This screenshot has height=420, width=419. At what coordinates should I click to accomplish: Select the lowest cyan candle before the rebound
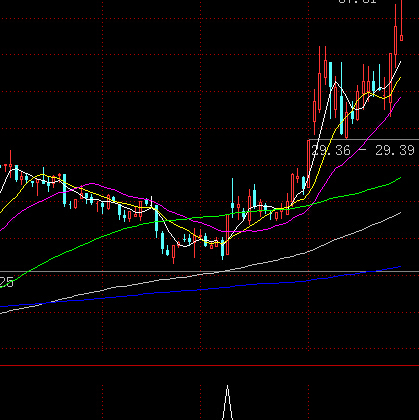click(x=223, y=249)
